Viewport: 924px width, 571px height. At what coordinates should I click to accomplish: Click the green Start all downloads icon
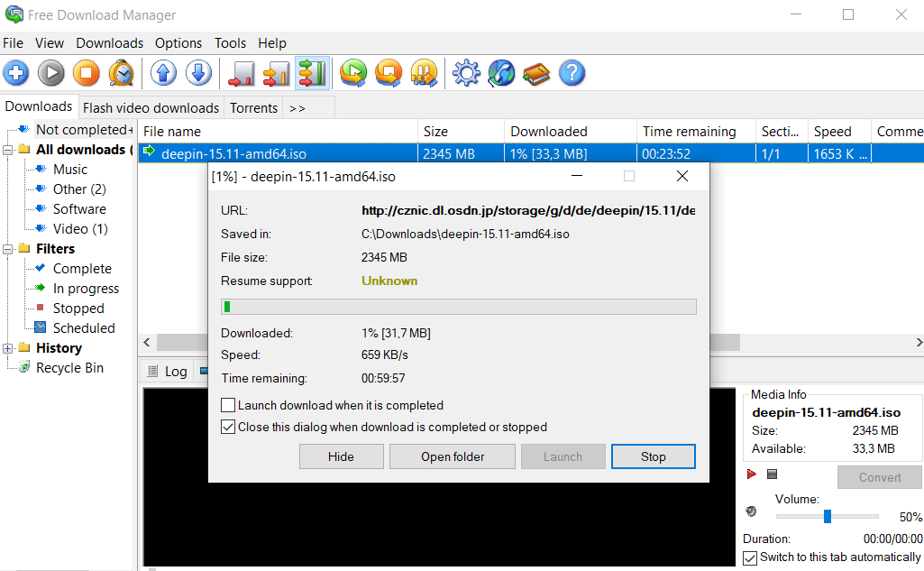[x=353, y=73]
